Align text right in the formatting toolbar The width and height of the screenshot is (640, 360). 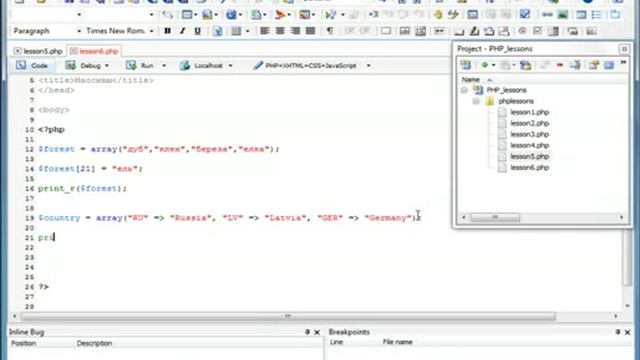295,31
